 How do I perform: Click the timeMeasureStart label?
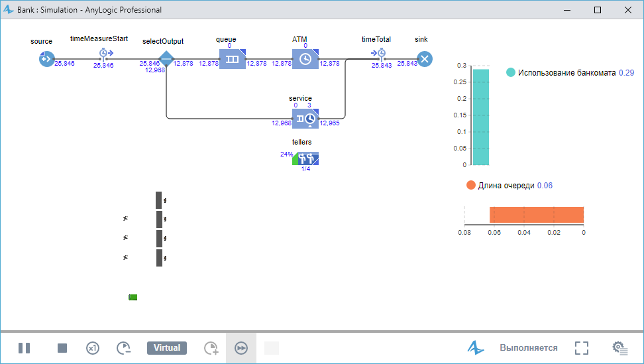tap(99, 38)
